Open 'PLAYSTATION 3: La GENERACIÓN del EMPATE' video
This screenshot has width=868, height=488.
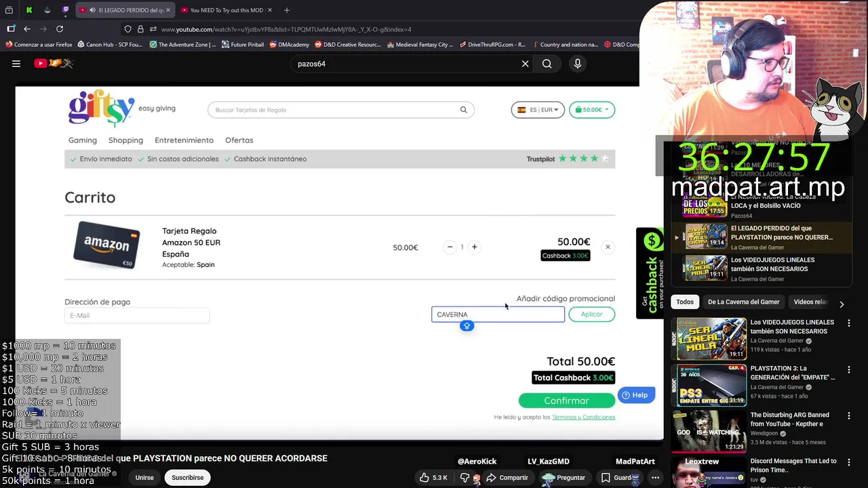pos(792,373)
